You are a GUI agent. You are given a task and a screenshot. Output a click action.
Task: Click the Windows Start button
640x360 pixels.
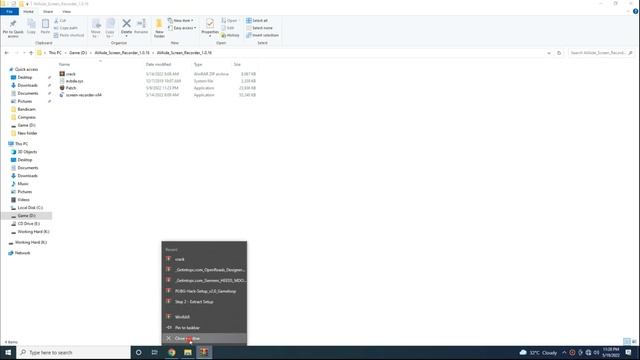pos(8,352)
